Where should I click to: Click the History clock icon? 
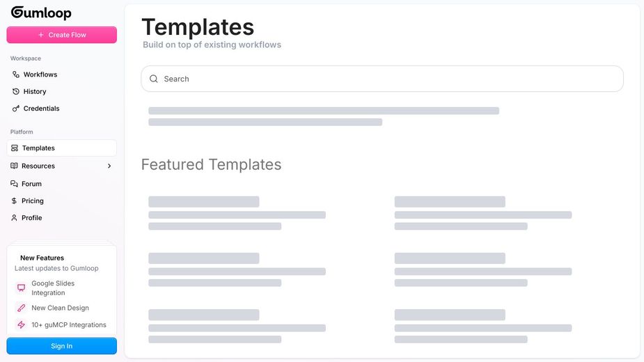point(16,91)
